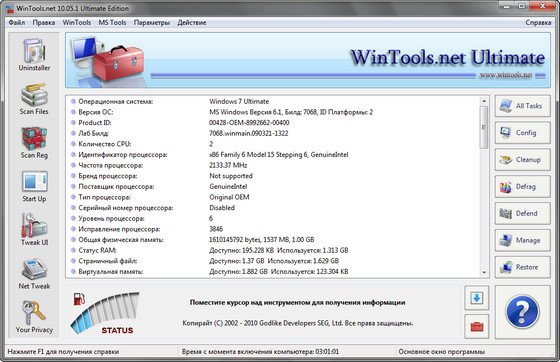Screen dimensions: 560x362
Task: Open the Параметры menu
Action: 152,22
